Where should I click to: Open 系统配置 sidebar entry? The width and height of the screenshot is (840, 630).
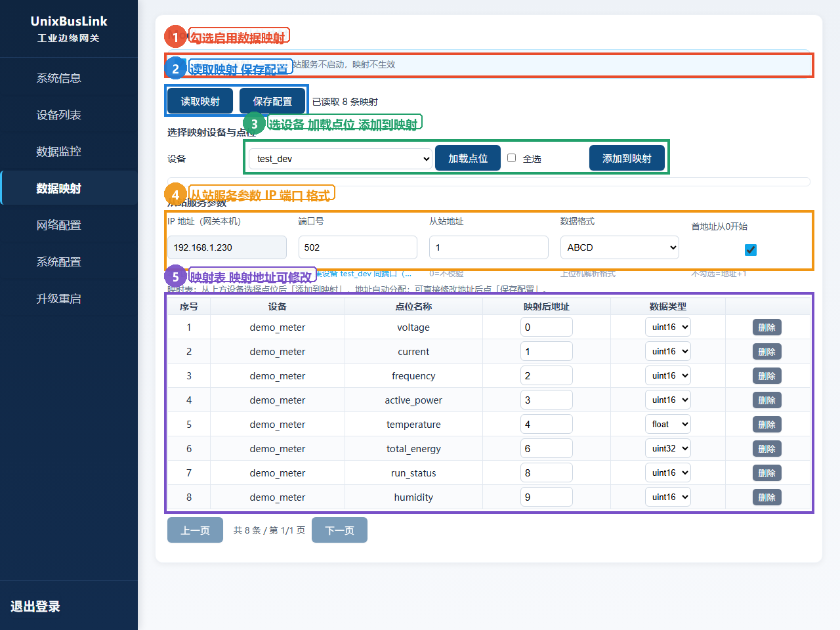click(59, 262)
